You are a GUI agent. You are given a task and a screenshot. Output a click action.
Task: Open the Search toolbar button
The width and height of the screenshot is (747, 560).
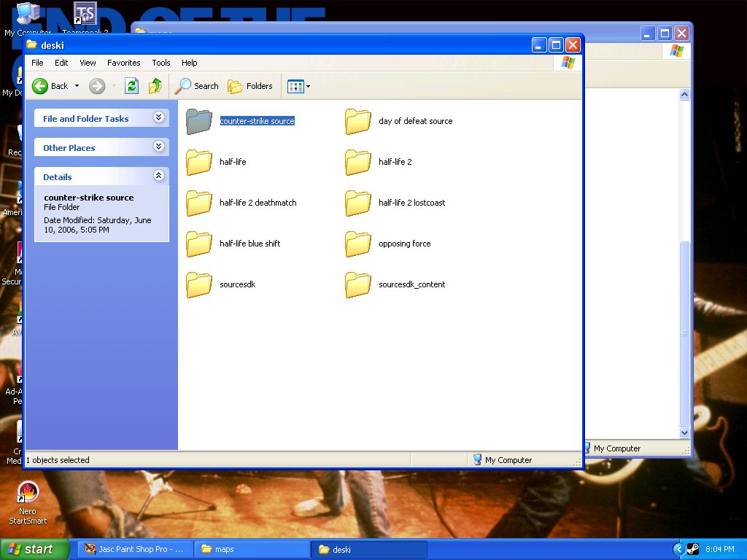pos(197,86)
